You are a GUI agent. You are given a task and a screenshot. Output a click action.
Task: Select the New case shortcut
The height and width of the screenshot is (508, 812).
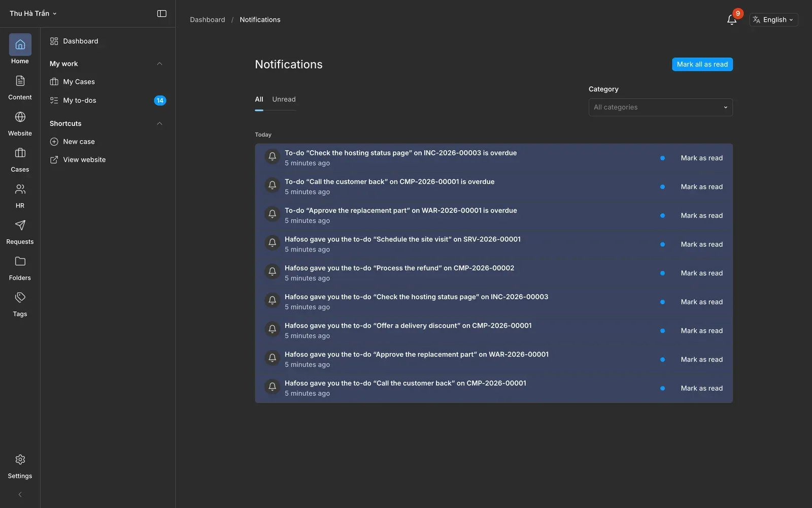tap(108, 142)
